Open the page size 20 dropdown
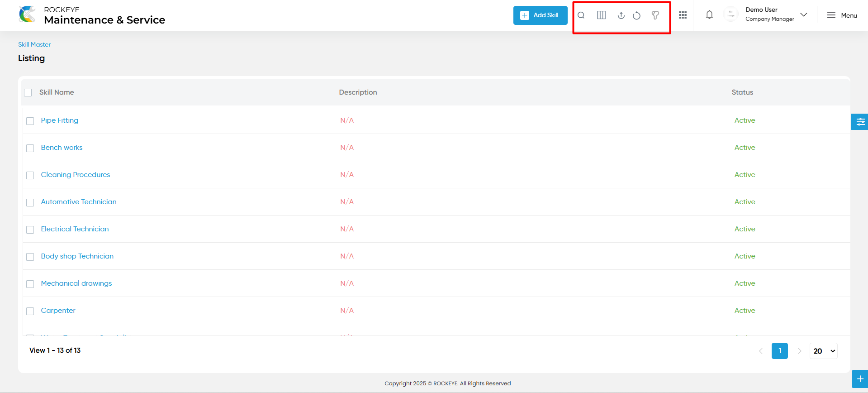 (x=824, y=351)
